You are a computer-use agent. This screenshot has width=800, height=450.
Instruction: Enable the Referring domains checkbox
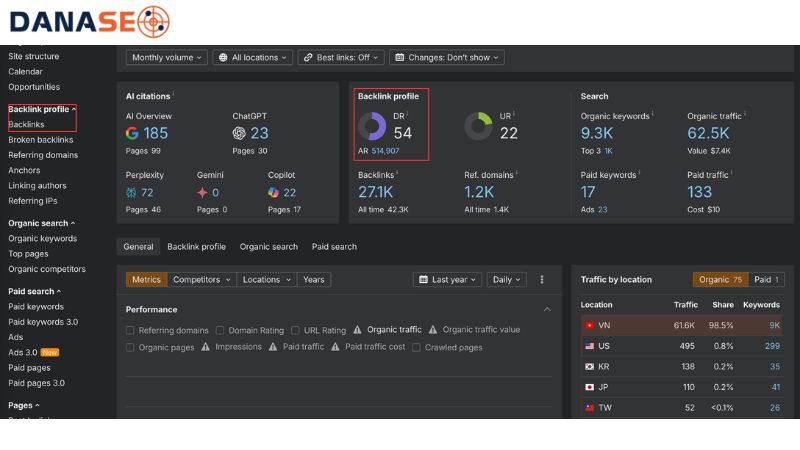[x=130, y=330]
